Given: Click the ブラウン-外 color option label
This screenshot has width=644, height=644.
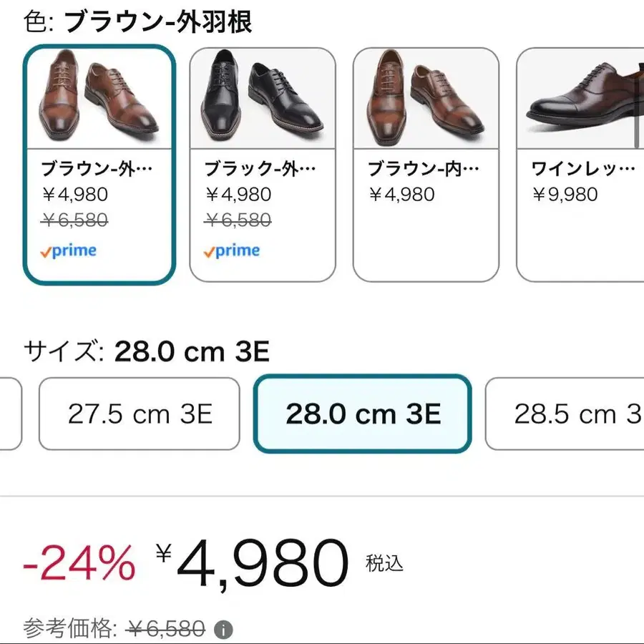Looking at the screenshot, I should 97,170.
